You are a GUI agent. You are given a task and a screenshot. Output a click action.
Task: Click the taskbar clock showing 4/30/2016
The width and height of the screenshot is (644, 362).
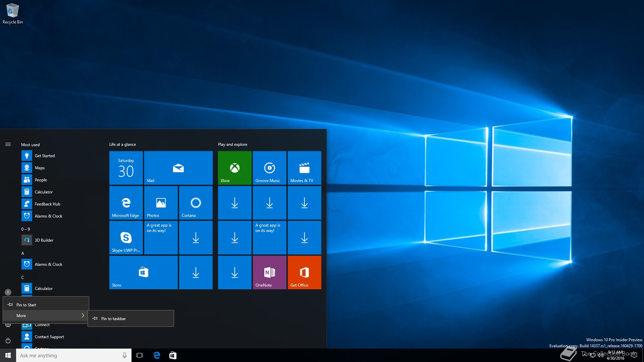(x=615, y=355)
